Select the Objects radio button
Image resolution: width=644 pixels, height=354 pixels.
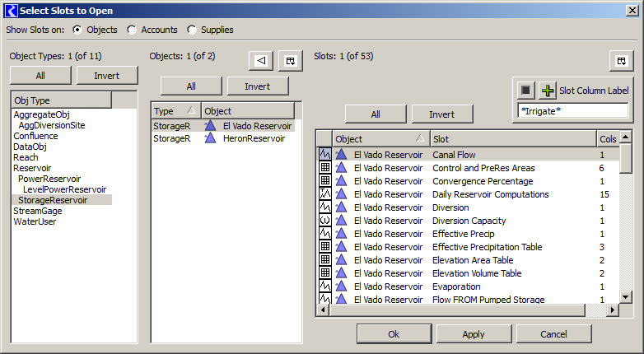[77, 30]
